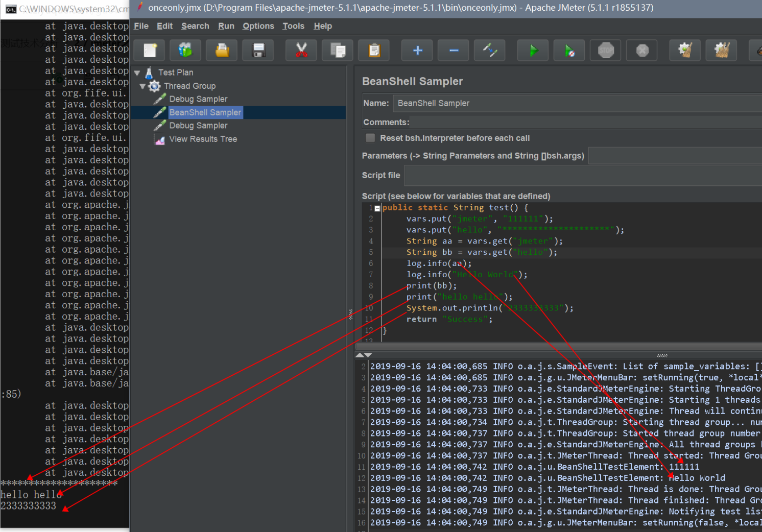Screen dimensions: 762x532
Task: Click the Name field containing BeanShell Sampler
Action: [577, 103]
